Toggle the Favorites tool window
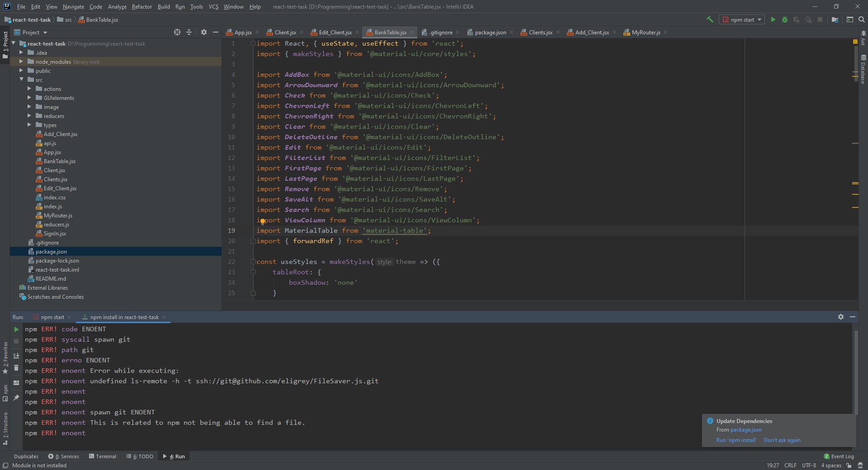This screenshot has width=868, height=470. tap(5, 357)
